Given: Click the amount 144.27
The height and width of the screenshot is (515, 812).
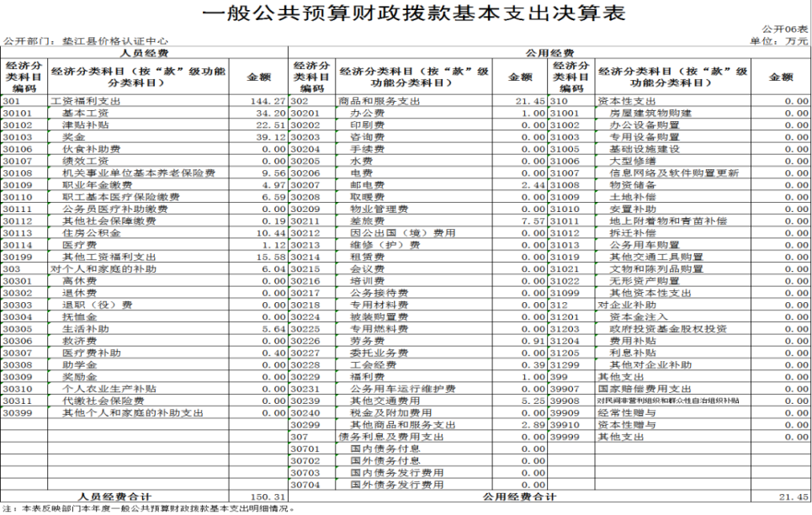Looking at the screenshot, I should tap(268, 101).
